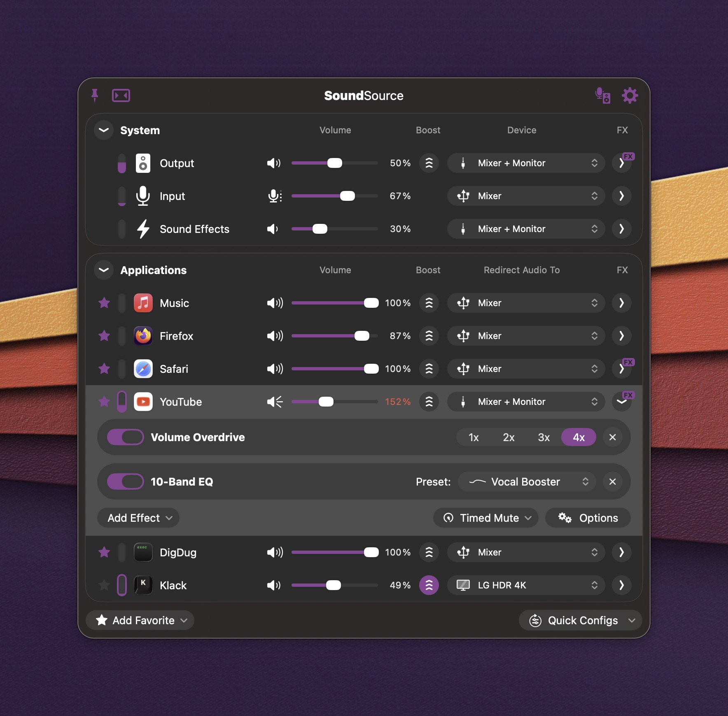Image resolution: width=728 pixels, height=716 pixels.
Task: Open the Add Effect menu
Action: point(139,518)
